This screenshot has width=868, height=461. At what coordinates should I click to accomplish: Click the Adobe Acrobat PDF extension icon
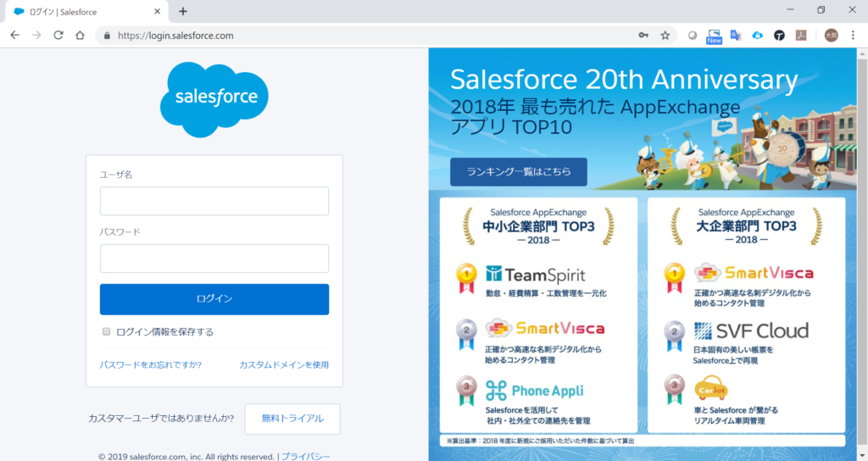point(800,36)
